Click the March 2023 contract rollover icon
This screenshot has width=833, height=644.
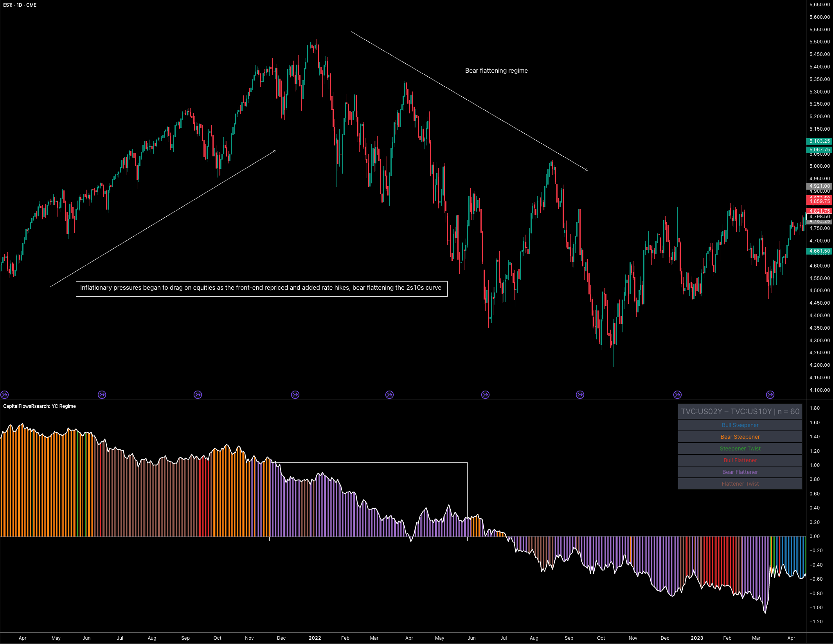[x=770, y=395]
